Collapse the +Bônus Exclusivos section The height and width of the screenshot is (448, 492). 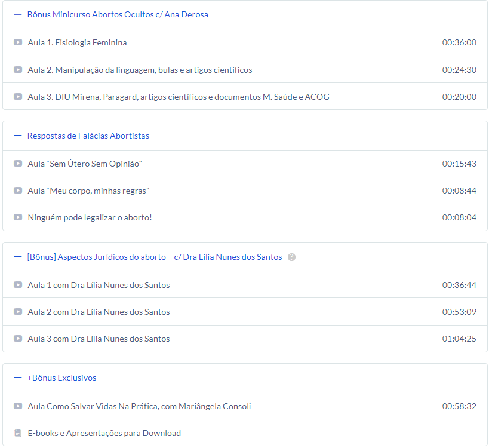tap(18, 378)
